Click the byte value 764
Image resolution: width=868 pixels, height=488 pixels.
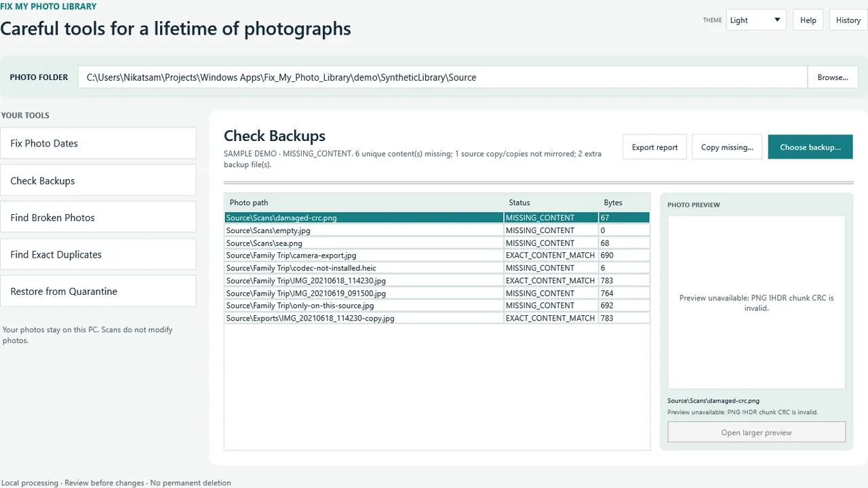click(607, 293)
